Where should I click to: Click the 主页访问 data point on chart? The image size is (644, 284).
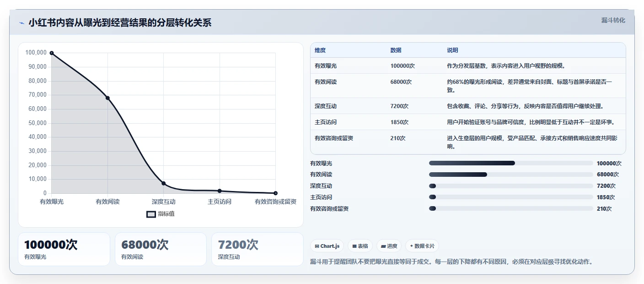[x=220, y=191]
